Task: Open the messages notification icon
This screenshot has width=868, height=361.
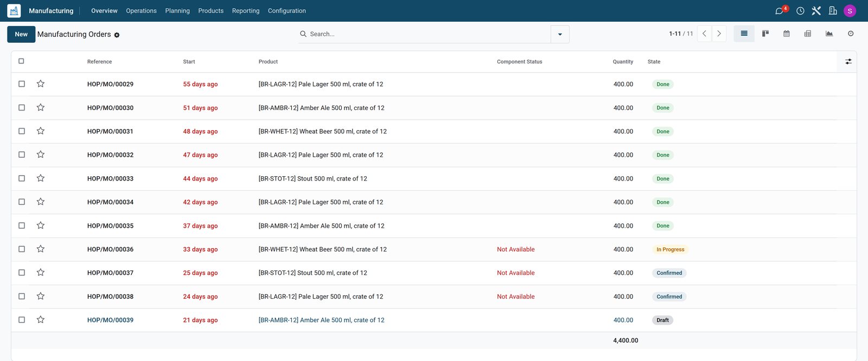Action: click(780, 11)
